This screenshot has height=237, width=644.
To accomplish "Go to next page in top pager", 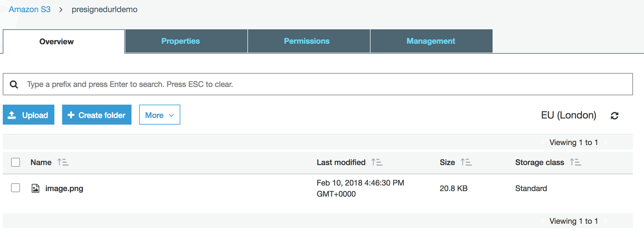I will coord(606,143).
